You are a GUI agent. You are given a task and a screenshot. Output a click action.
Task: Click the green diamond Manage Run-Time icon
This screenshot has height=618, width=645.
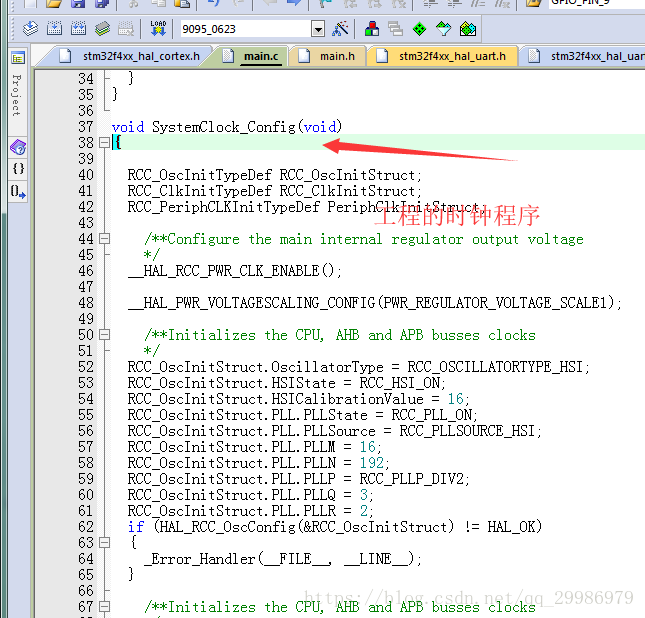[x=420, y=29]
